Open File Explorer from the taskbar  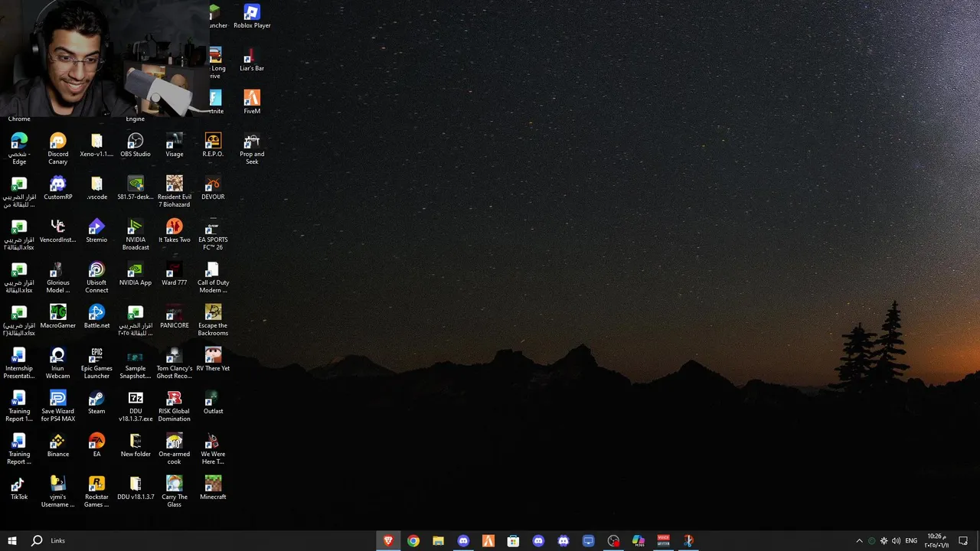point(438,540)
